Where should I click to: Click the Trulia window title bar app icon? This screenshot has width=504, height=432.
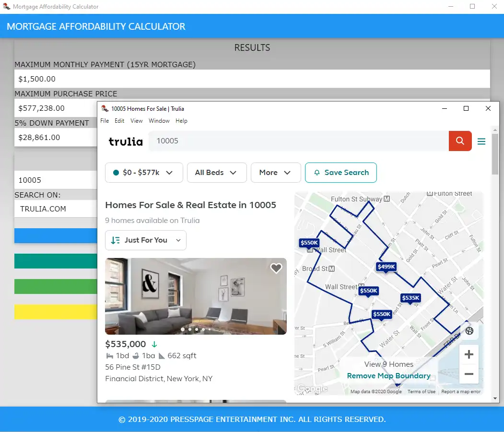[105, 109]
